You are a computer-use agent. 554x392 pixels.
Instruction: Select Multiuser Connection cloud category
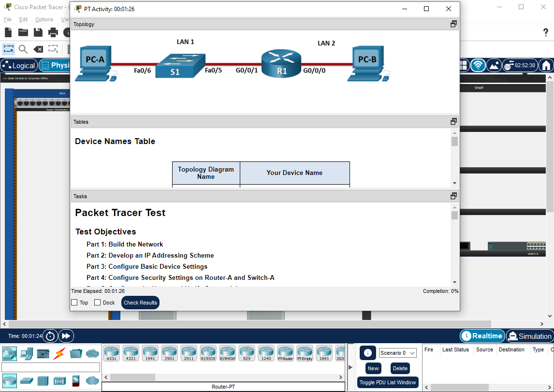(x=92, y=353)
